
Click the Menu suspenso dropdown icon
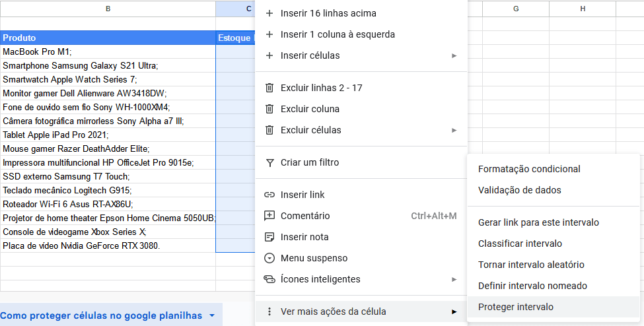(269, 258)
